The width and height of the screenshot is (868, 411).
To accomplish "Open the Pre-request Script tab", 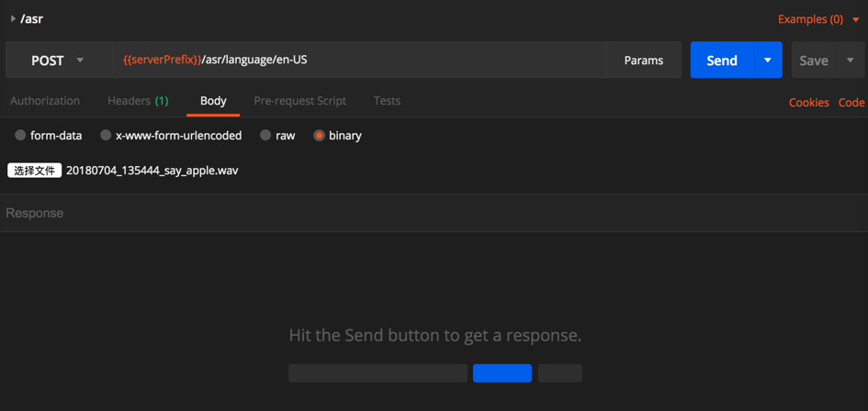I will [x=299, y=101].
